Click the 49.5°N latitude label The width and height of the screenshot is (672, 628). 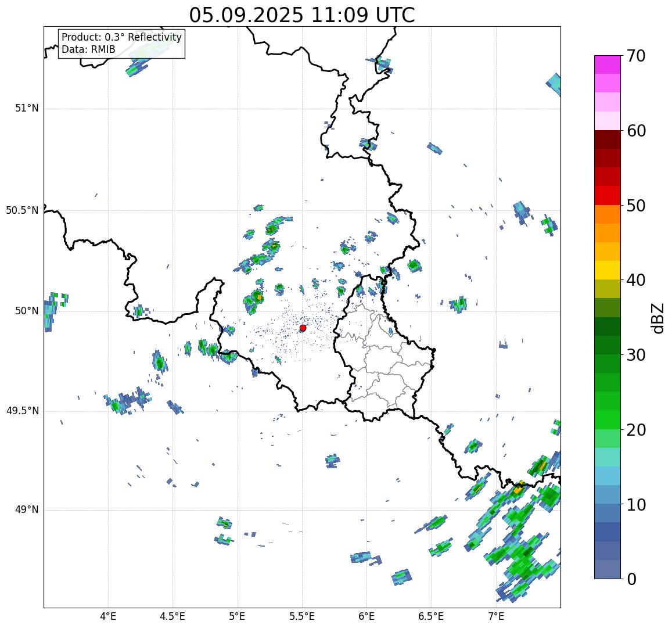tap(22, 411)
